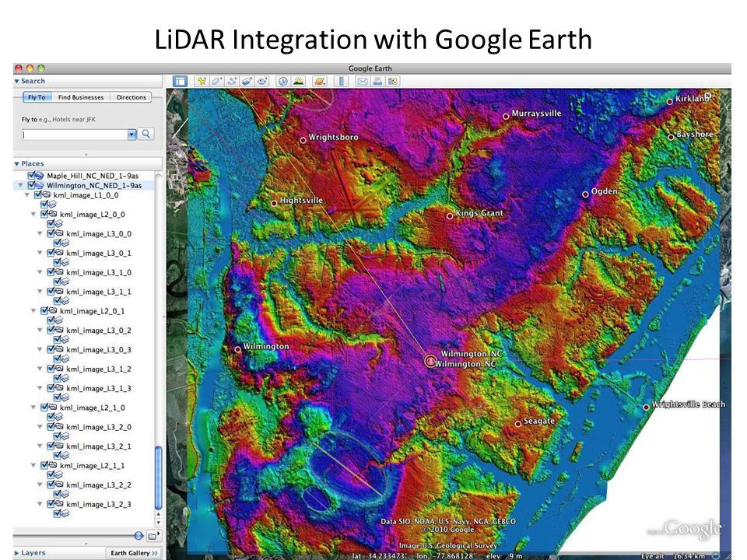Toggle sunlight across the landscape icon
The height and width of the screenshot is (560, 747).
(299, 82)
